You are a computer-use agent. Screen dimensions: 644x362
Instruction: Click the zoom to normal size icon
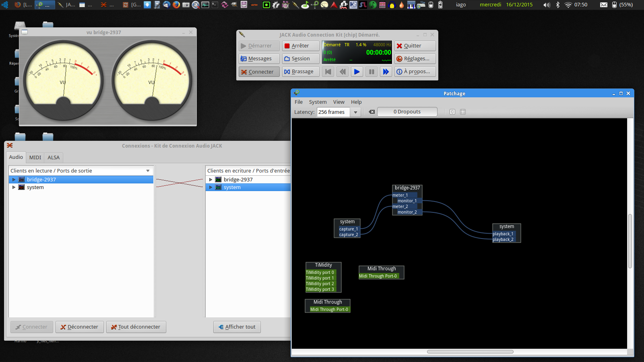[452, 112]
